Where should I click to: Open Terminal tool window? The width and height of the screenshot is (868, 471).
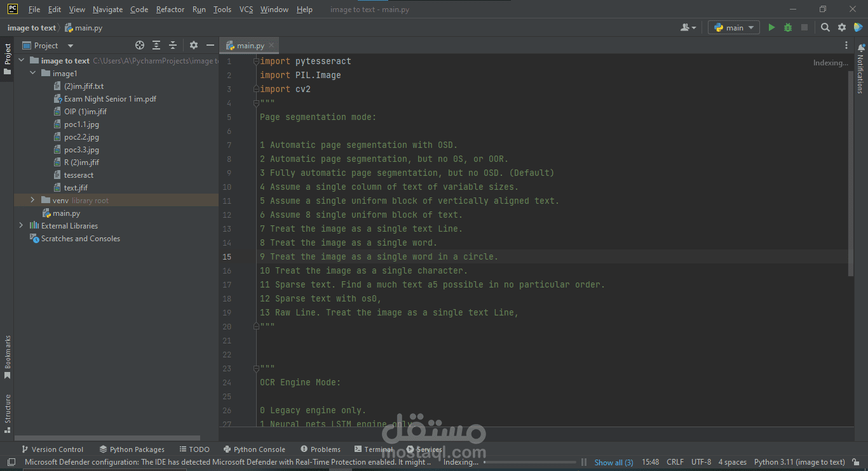(374, 449)
